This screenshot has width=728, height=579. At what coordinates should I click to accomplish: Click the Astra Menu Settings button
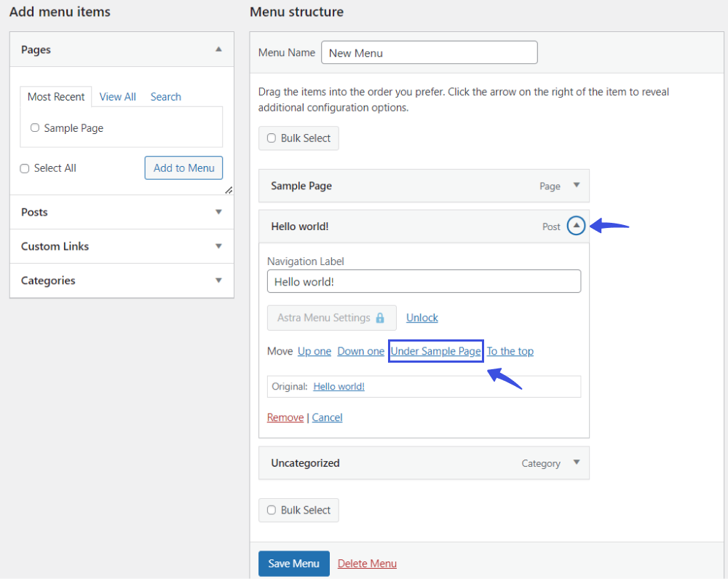[331, 318]
